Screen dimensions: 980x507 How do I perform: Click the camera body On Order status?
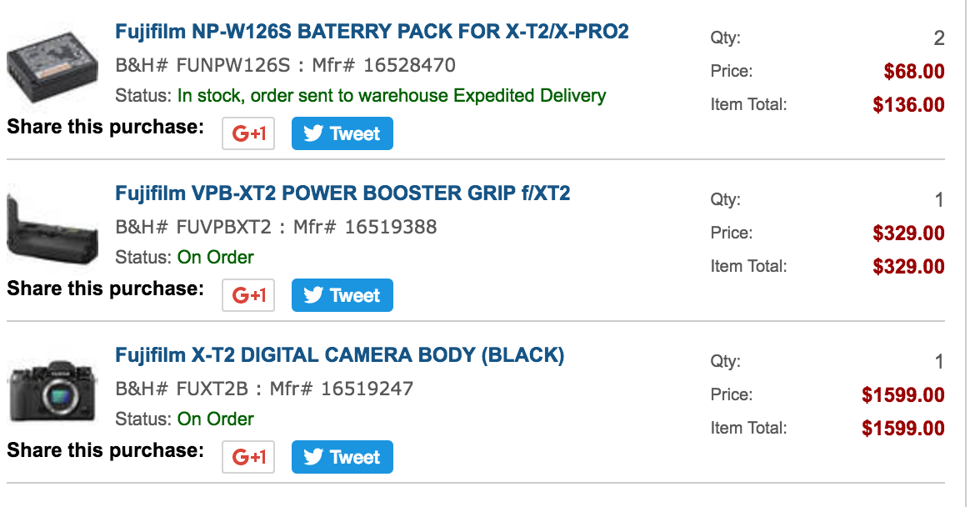(x=216, y=419)
